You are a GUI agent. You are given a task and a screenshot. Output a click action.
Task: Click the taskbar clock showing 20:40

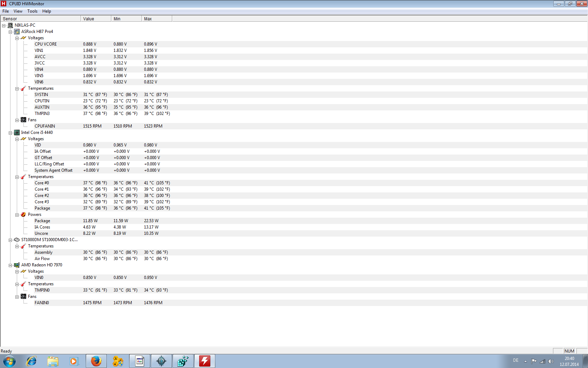[569, 361]
